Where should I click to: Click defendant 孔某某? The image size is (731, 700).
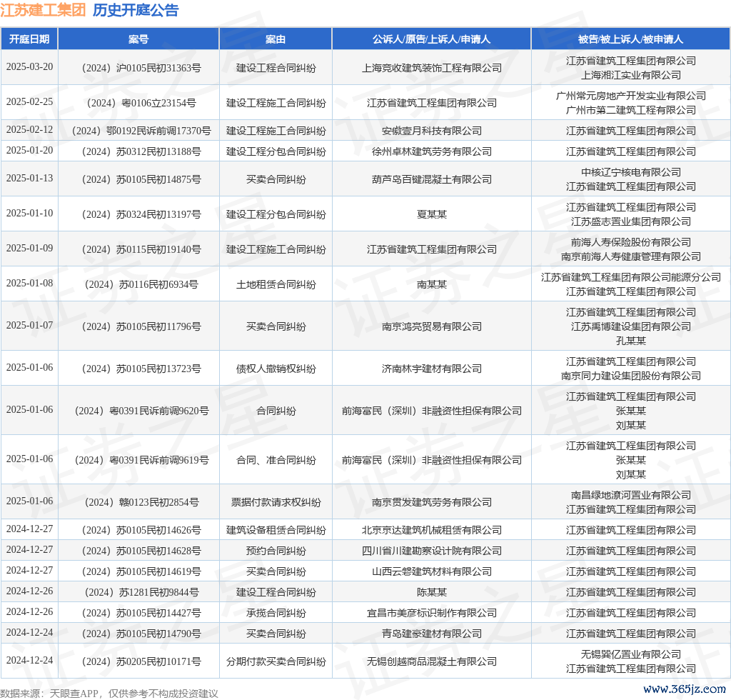point(631,341)
